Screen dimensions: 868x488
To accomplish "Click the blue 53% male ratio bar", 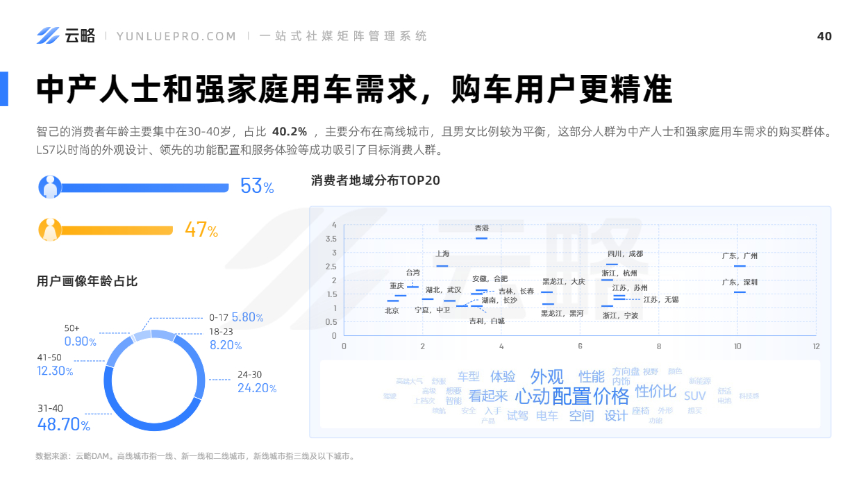I will [x=145, y=187].
